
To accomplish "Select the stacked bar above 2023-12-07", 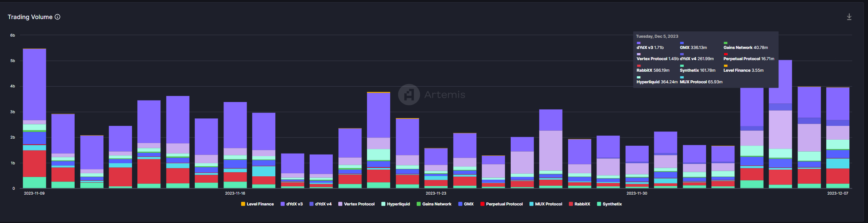I will click(x=837, y=137).
